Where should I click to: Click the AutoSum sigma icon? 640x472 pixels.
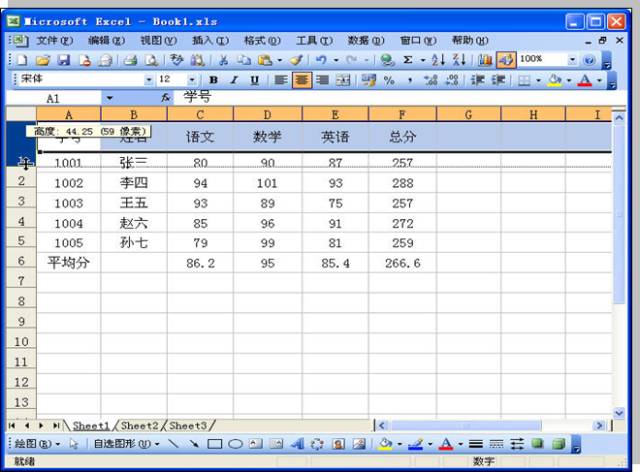(x=407, y=60)
